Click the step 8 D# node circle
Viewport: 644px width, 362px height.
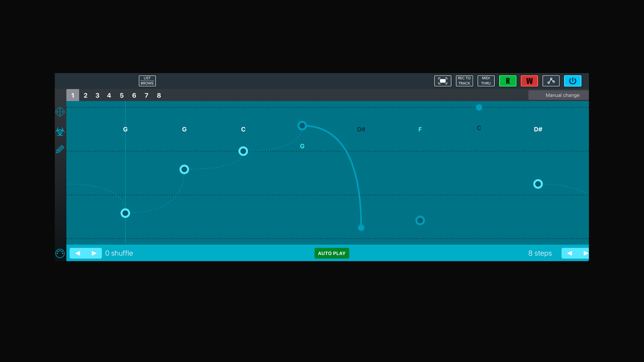538,184
